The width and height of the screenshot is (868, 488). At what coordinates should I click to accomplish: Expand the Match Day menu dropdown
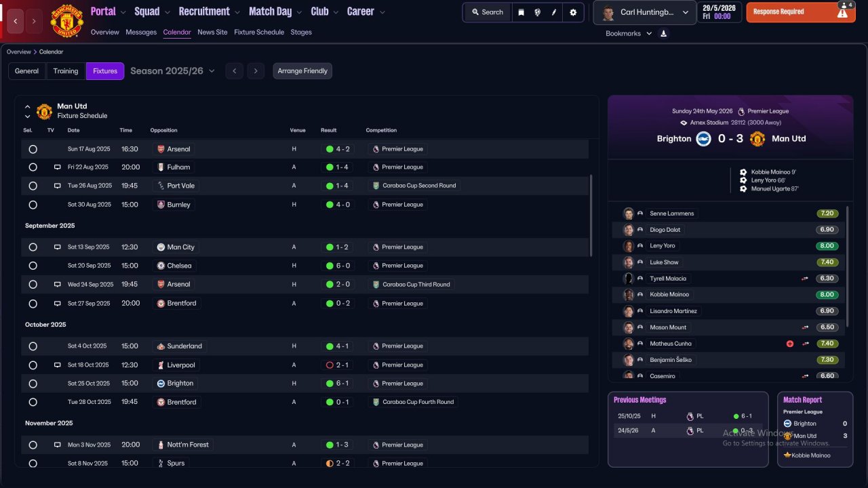[x=299, y=12]
